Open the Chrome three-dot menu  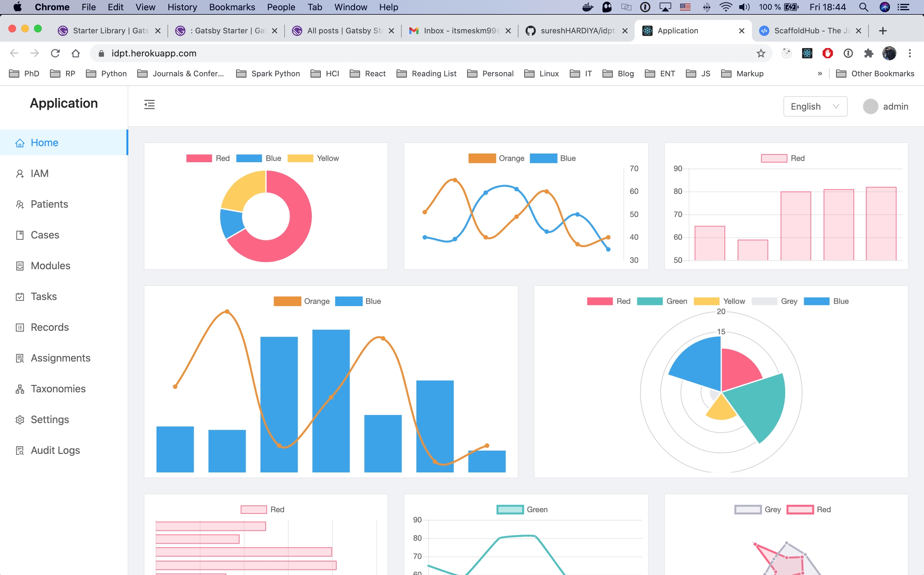click(x=910, y=53)
